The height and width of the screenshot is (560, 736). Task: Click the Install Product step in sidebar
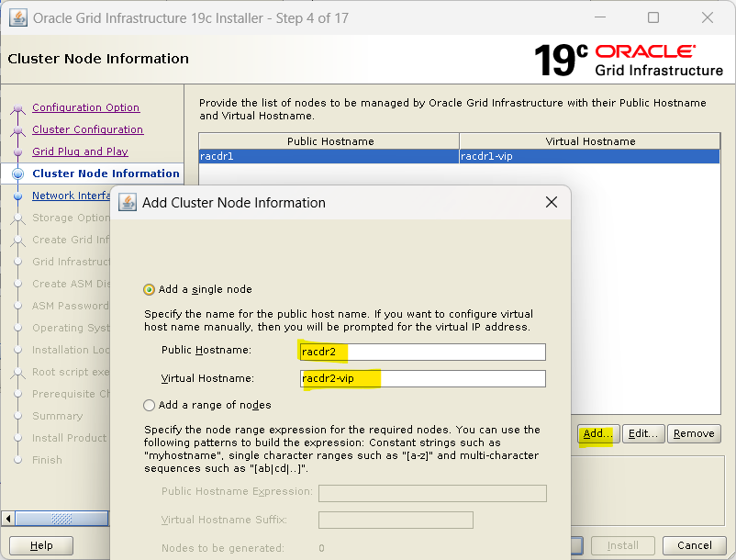[70, 438]
